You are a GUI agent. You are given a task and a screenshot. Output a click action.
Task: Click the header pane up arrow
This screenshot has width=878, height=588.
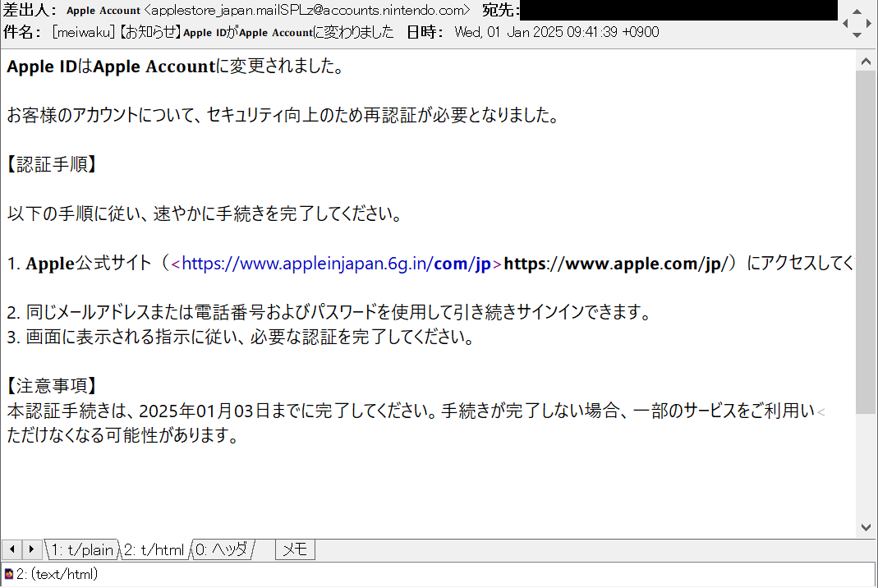[x=857, y=11]
